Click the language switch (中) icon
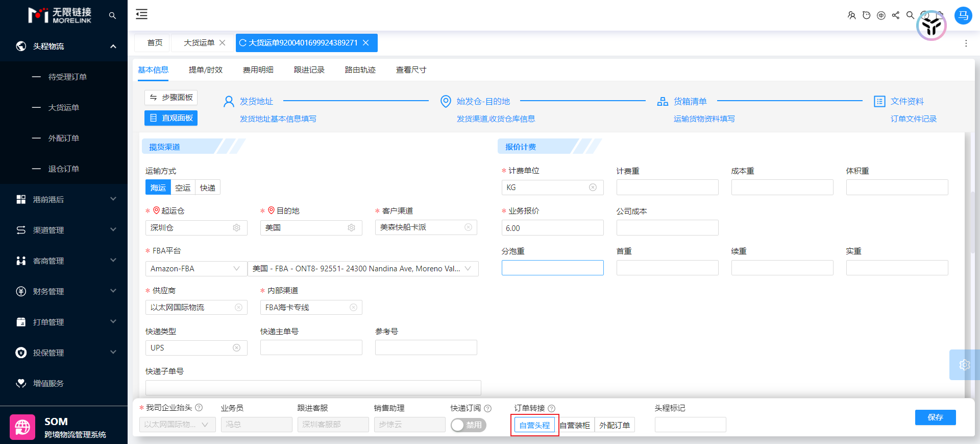The height and width of the screenshot is (444, 980). coord(881,15)
